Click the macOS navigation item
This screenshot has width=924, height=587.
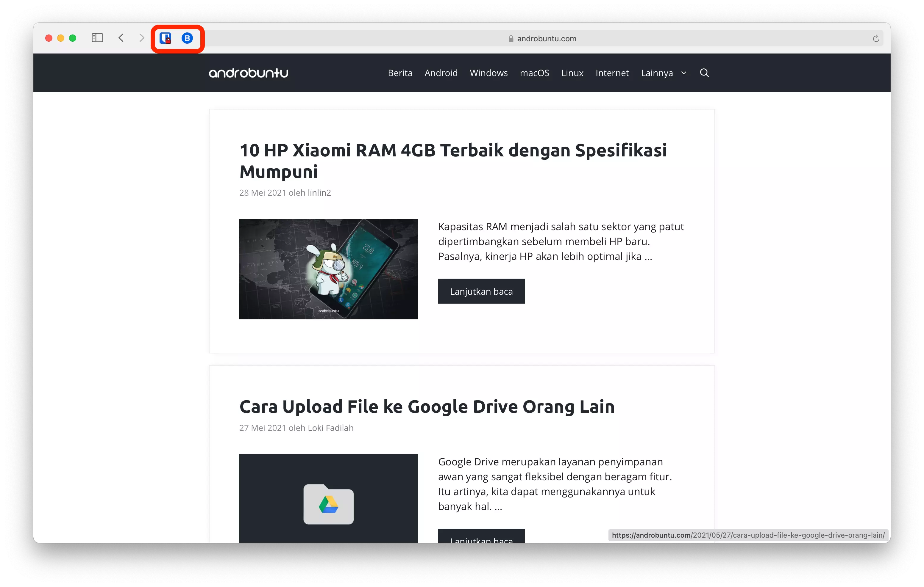(535, 73)
